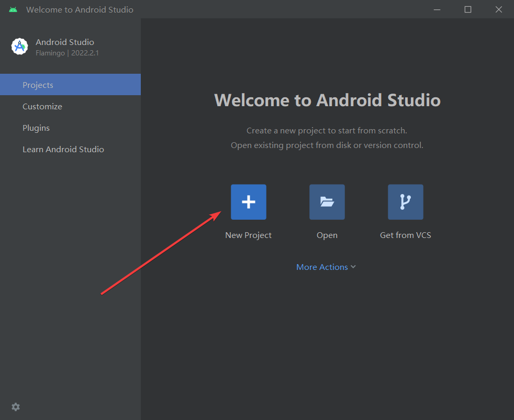
Task: Click the Get from VCS label
Action: click(x=406, y=235)
